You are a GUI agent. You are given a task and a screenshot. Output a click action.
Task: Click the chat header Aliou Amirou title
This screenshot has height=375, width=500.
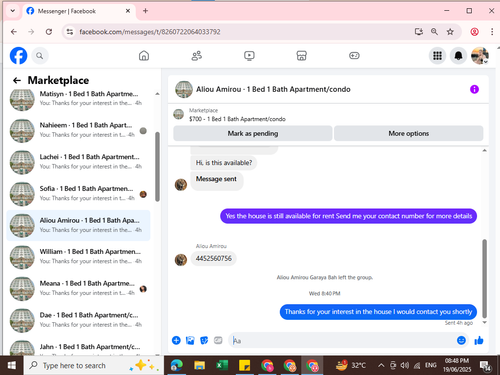pyautogui.click(x=273, y=89)
